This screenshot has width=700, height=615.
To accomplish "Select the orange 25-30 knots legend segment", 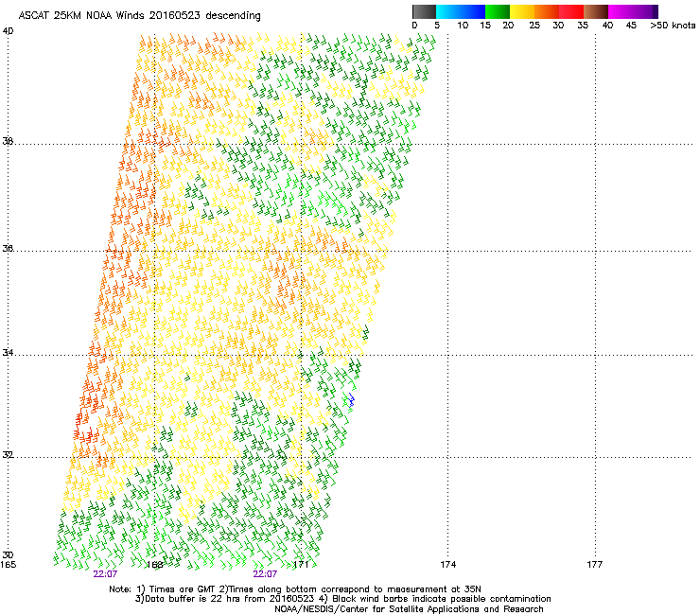I will pyautogui.click(x=547, y=11).
